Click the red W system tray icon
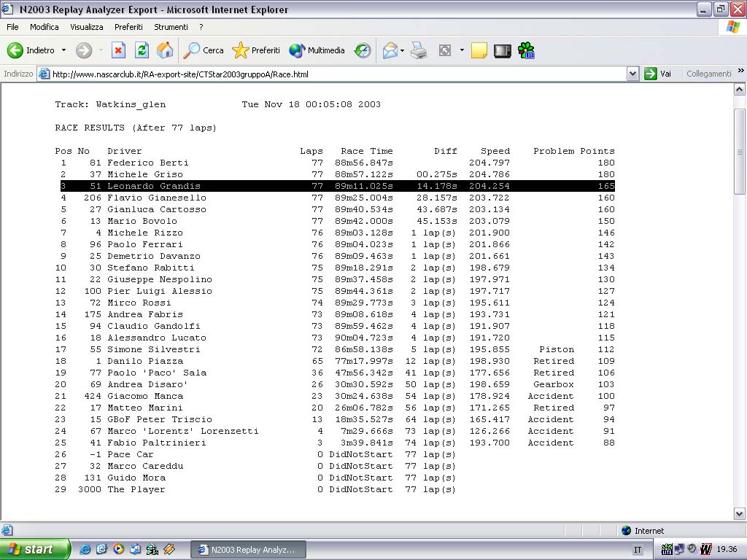The height and width of the screenshot is (560, 747). (705, 549)
